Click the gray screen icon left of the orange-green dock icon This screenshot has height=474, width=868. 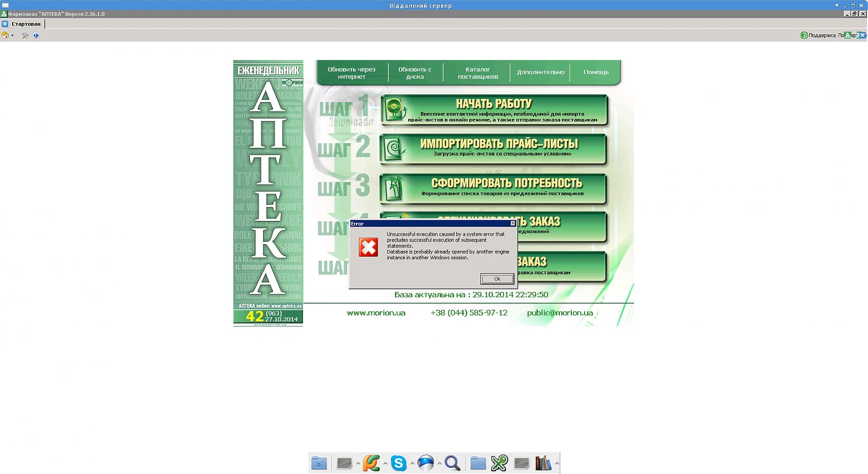[x=344, y=463]
